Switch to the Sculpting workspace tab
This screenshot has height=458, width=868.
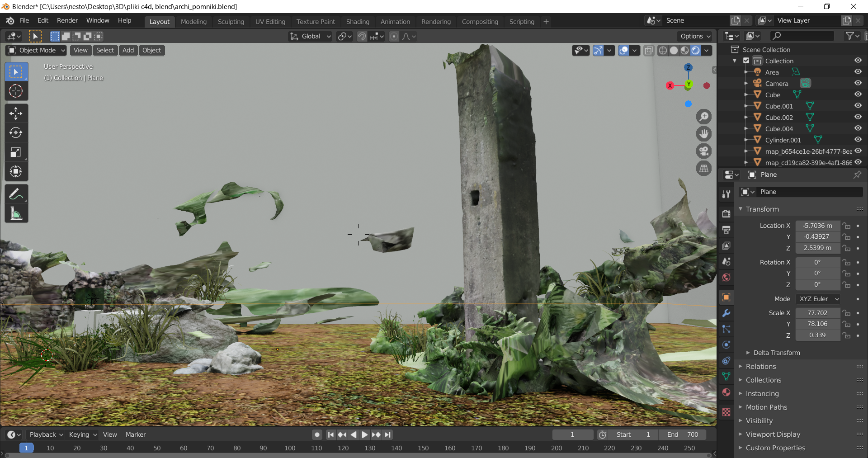(231, 22)
